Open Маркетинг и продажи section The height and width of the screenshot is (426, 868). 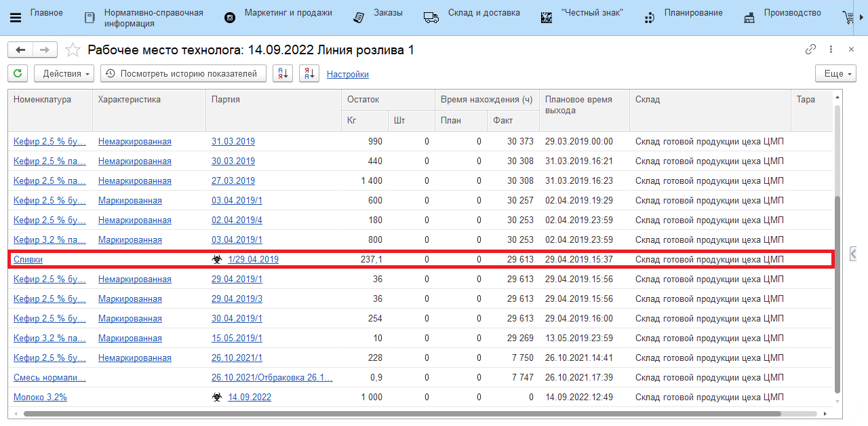tap(288, 13)
